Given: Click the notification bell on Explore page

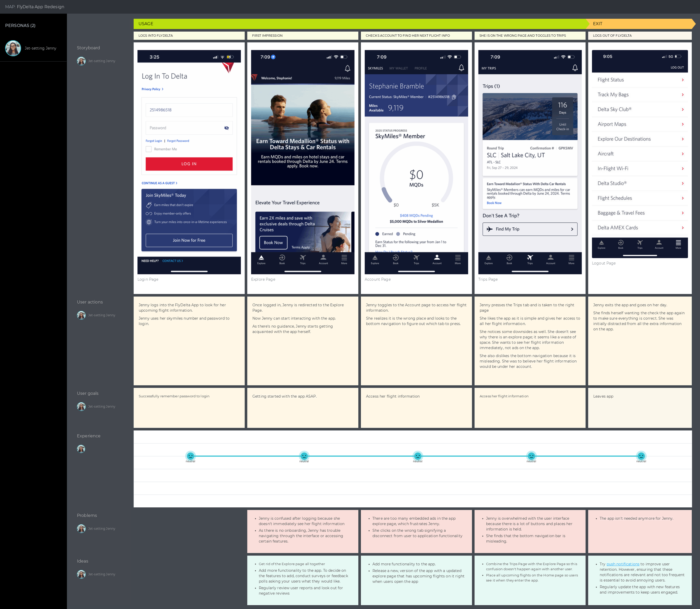Looking at the screenshot, I should [347, 68].
